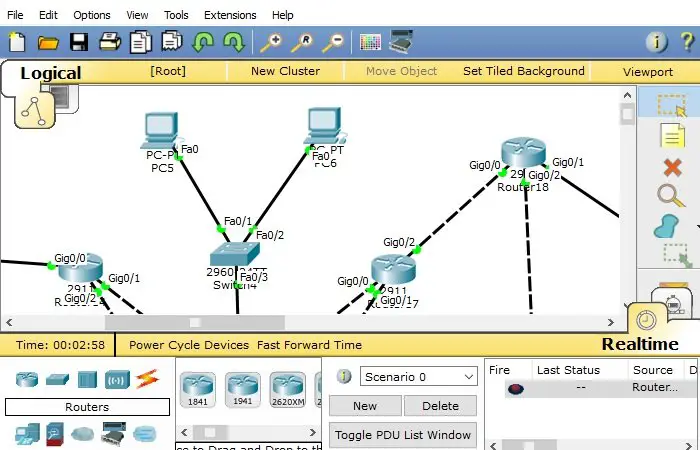Pick the 1941 router model

point(242,390)
